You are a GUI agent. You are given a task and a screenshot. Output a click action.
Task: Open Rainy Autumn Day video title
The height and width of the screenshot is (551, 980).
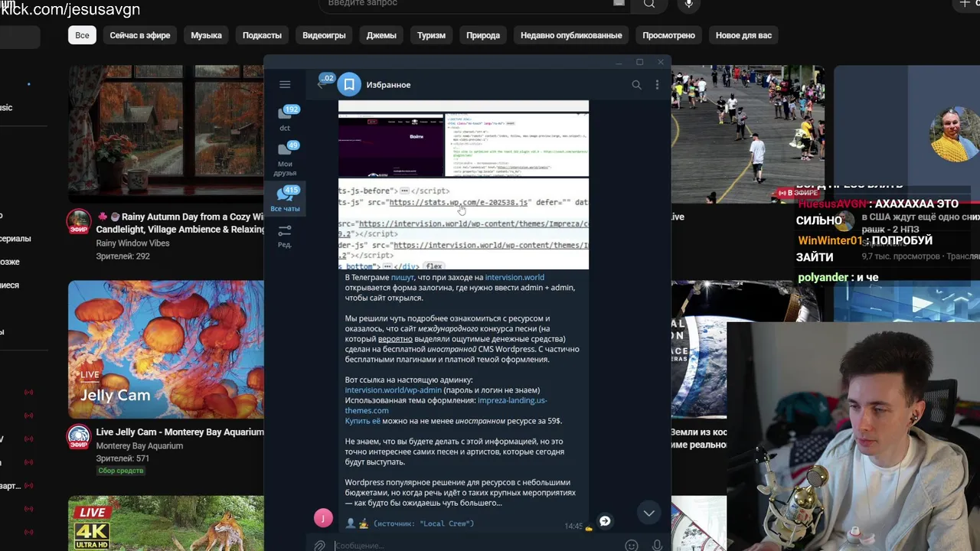pyautogui.click(x=180, y=223)
